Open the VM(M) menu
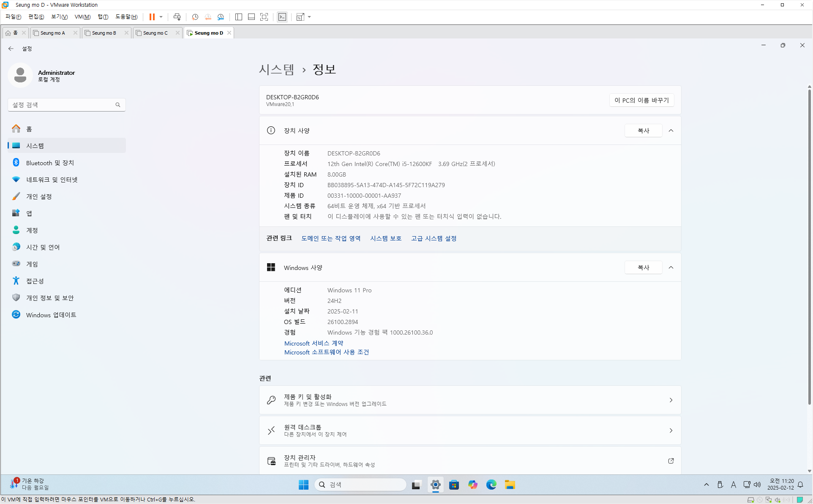Image resolution: width=813 pixels, height=504 pixels. [x=82, y=17]
